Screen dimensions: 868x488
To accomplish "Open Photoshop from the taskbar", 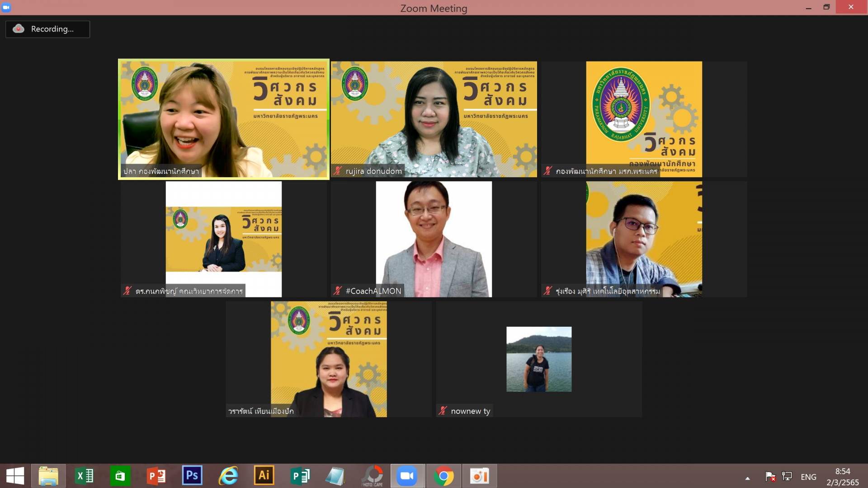I will click(x=192, y=476).
